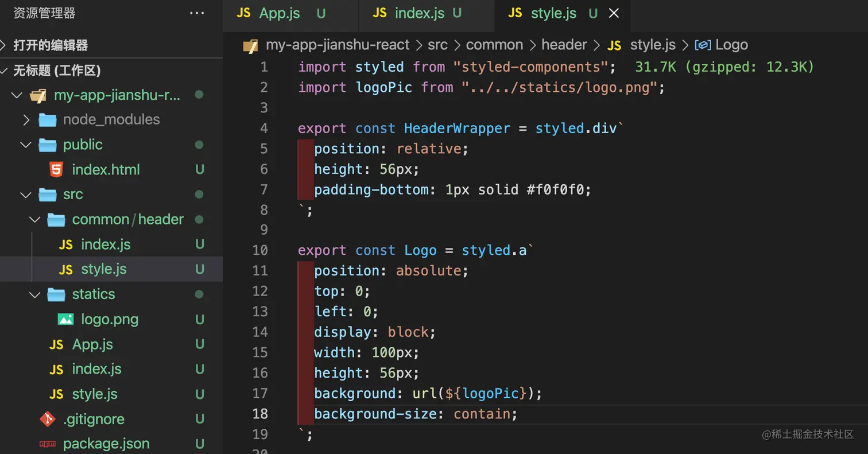
Task: Open index.js under common/header
Action: point(106,245)
